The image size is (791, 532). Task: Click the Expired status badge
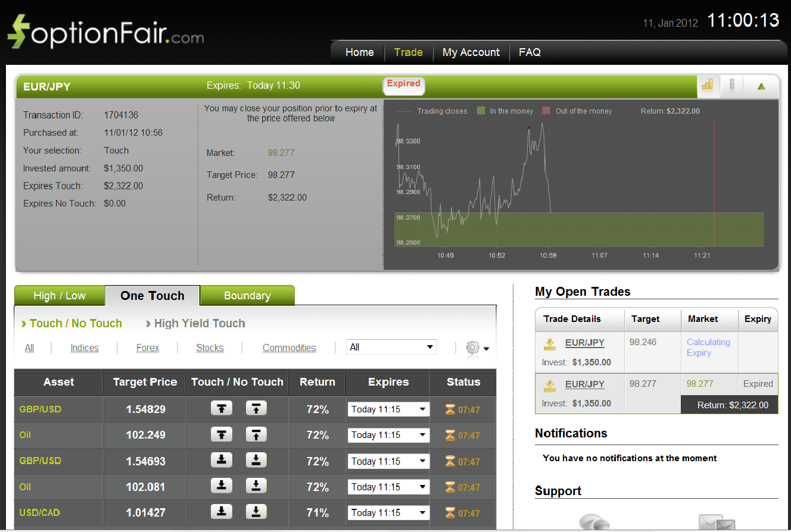tap(404, 85)
